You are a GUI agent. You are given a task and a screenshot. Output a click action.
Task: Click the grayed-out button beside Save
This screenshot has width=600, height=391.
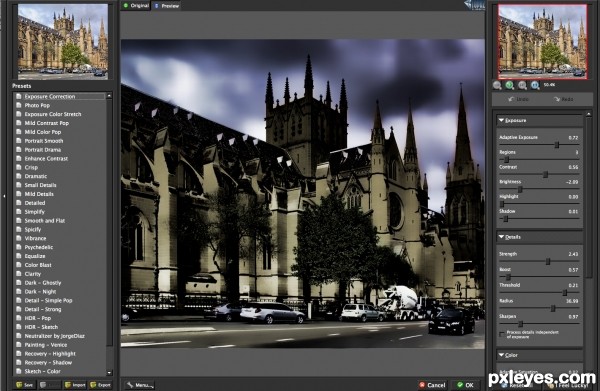pos(49,385)
